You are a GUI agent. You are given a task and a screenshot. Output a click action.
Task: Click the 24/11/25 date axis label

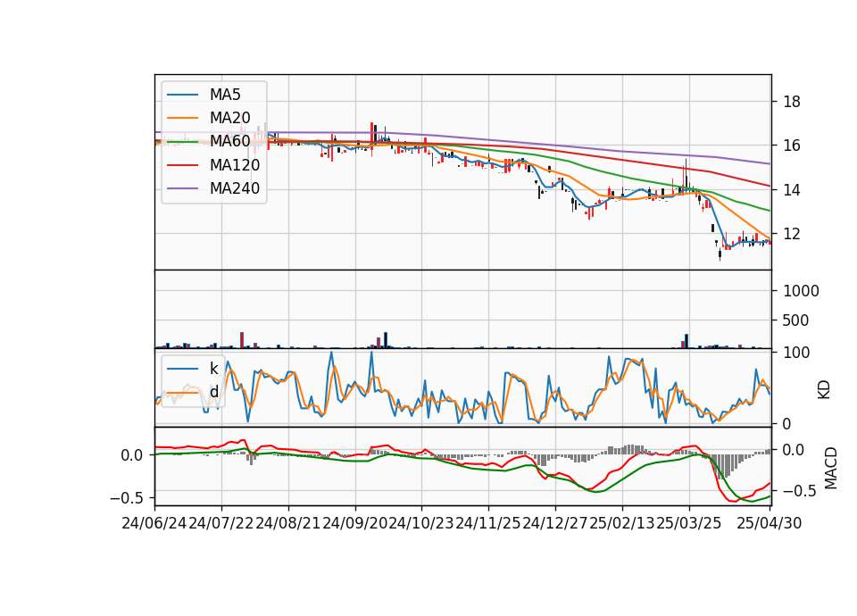pyautogui.click(x=488, y=523)
